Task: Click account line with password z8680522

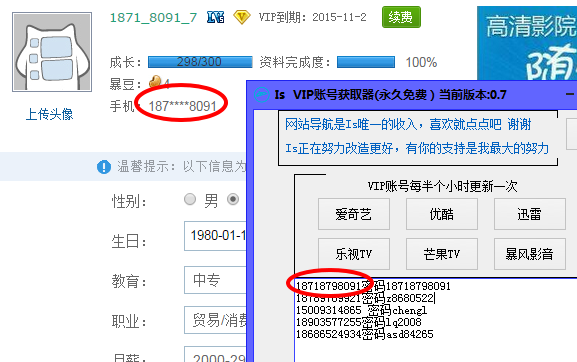Action: tap(365, 298)
